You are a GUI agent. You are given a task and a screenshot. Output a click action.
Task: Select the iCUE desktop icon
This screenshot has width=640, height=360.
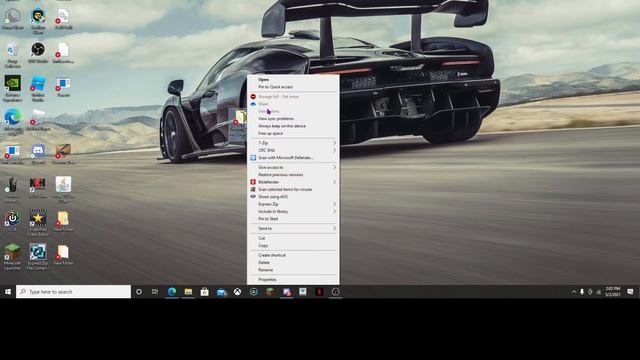(12, 221)
